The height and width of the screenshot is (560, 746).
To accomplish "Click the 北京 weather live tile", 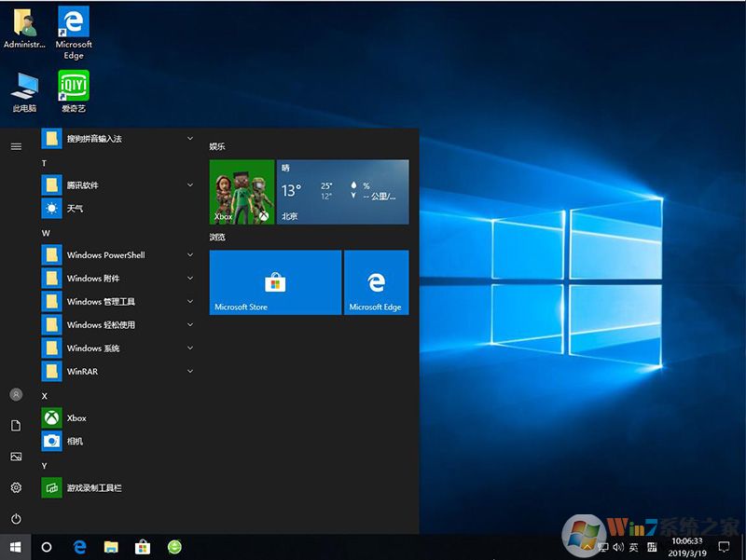I will (x=342, y=192).
